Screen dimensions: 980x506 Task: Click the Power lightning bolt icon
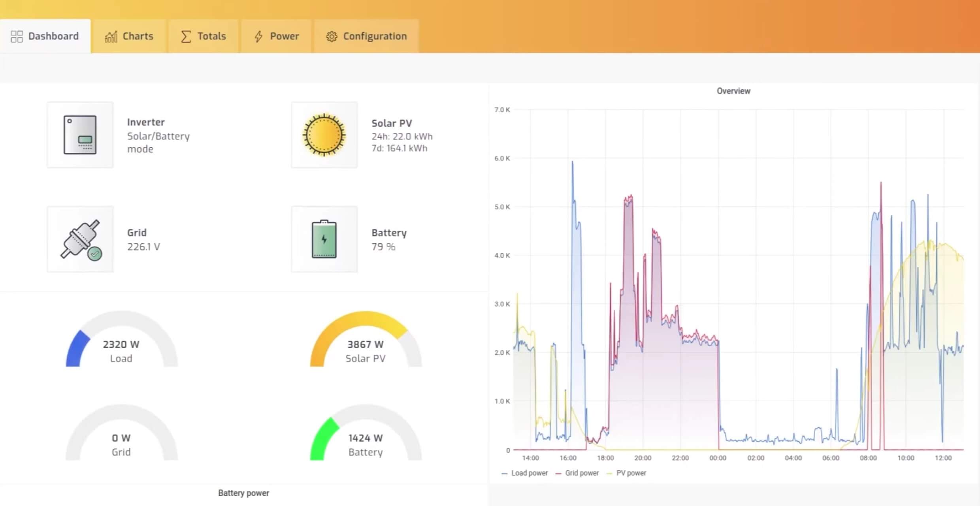click(x=259, y=36)
